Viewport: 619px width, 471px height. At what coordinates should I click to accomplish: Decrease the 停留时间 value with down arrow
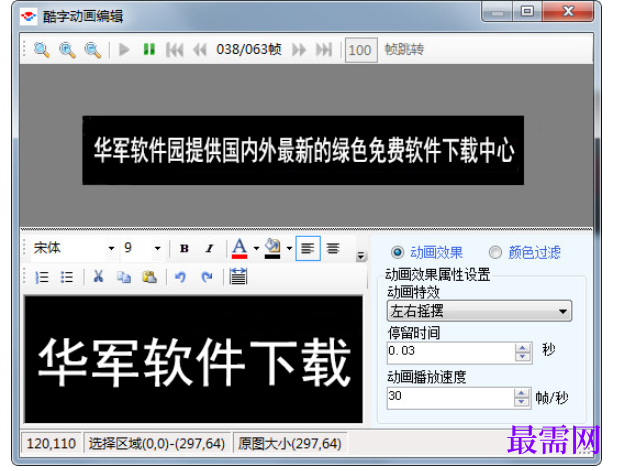coord(523,357)
